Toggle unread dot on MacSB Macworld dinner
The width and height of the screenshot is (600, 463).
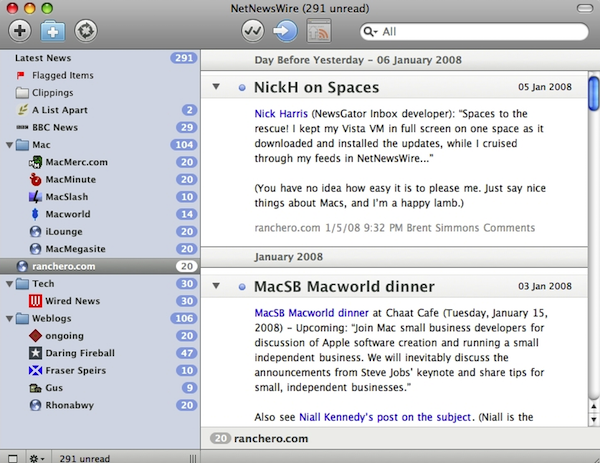[x=242, y=288]
